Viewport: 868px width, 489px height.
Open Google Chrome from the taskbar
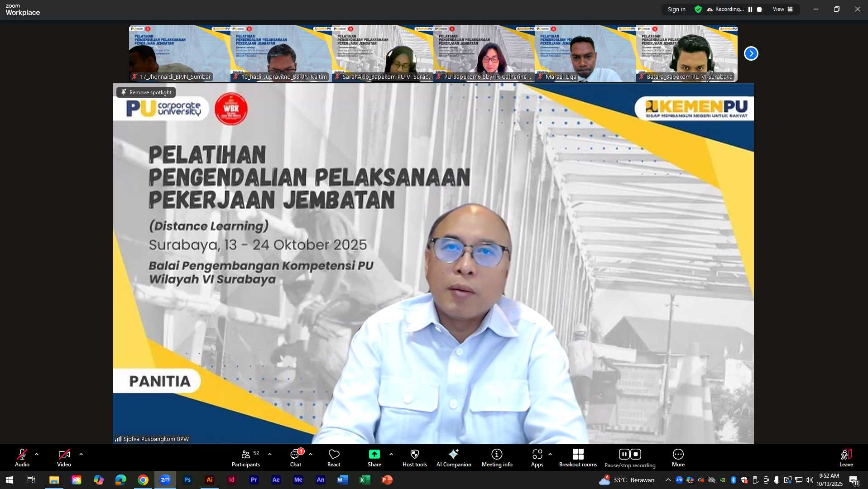(143, 480)
